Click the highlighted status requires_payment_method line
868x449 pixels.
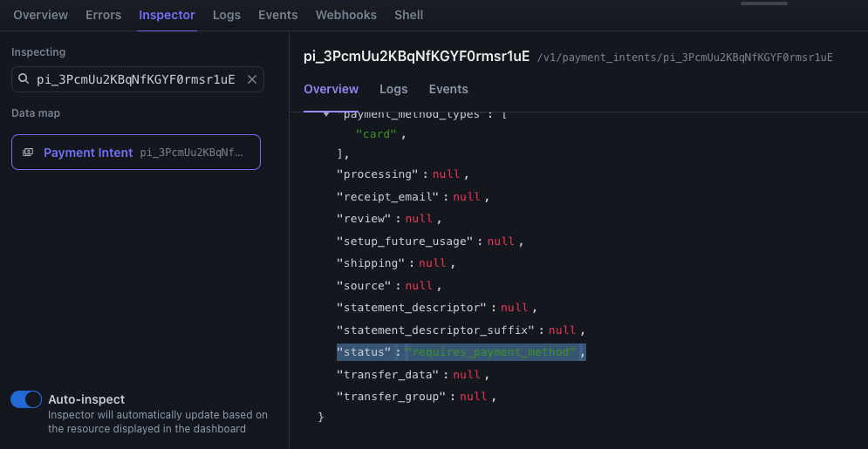(461, 352)
